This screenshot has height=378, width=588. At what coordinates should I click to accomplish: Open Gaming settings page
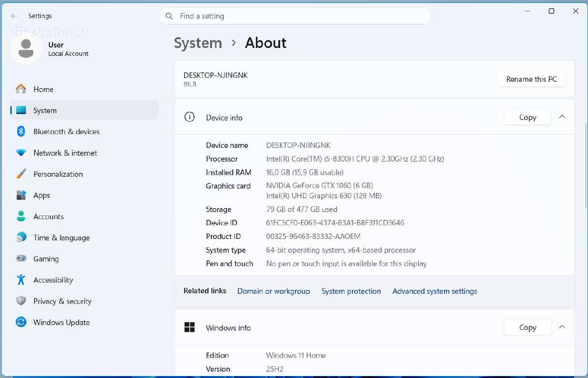84,259
